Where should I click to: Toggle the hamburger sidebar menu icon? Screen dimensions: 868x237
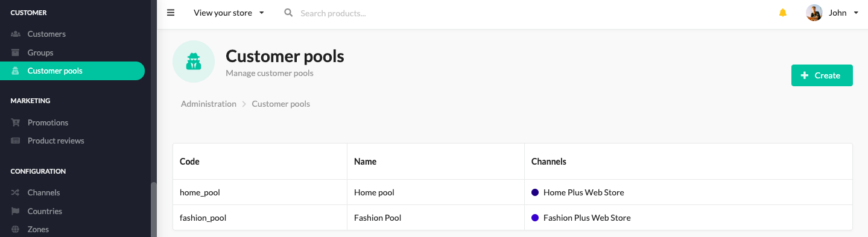(171, 13)
